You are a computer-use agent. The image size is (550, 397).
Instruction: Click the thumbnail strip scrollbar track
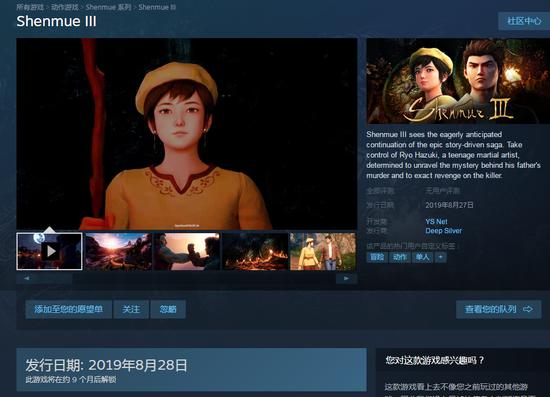(x=187, y=278)
